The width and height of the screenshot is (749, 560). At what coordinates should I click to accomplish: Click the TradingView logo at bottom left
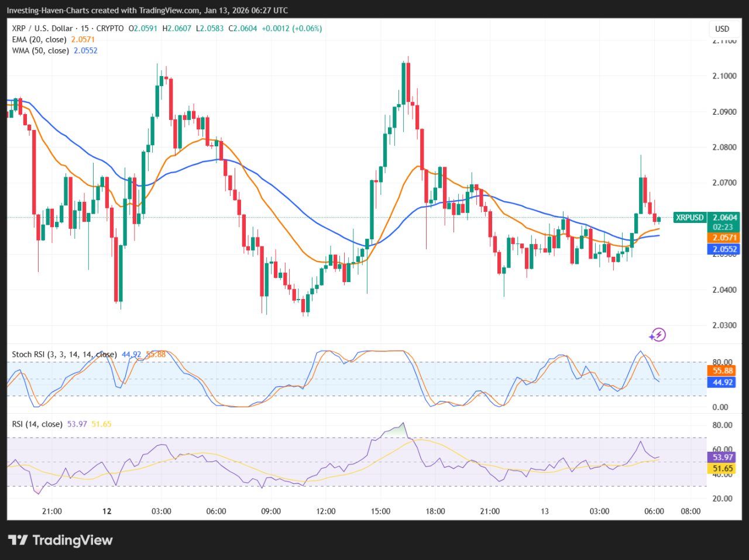coord(60,540)
